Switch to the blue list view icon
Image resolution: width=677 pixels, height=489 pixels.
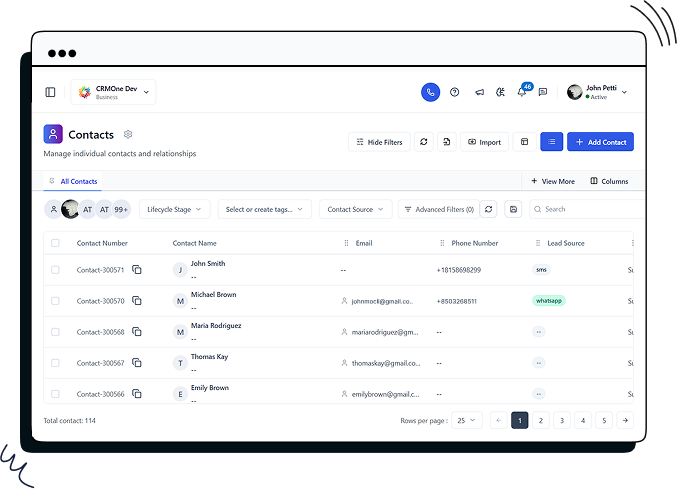(551, 142)
